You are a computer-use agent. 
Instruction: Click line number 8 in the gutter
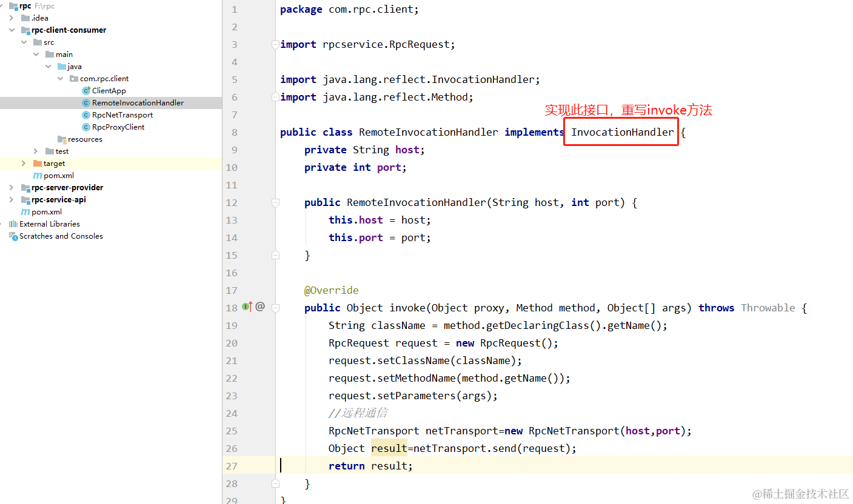(235, 132)
